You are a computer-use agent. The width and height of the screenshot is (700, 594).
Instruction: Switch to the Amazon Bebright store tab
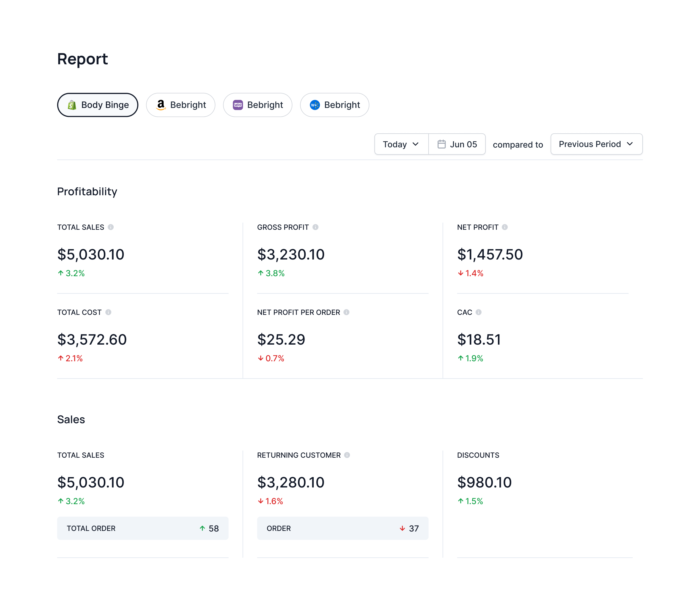(x=180, y=105)
